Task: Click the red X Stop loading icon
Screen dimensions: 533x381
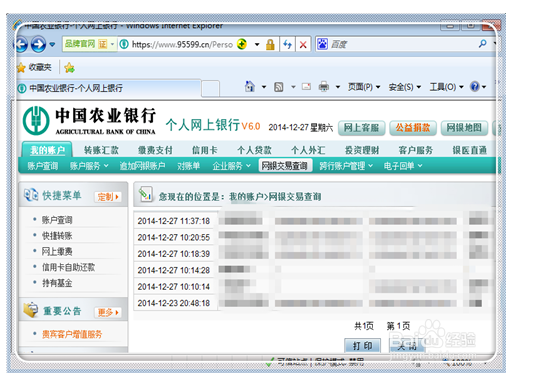Action: (x=303, y=45)
